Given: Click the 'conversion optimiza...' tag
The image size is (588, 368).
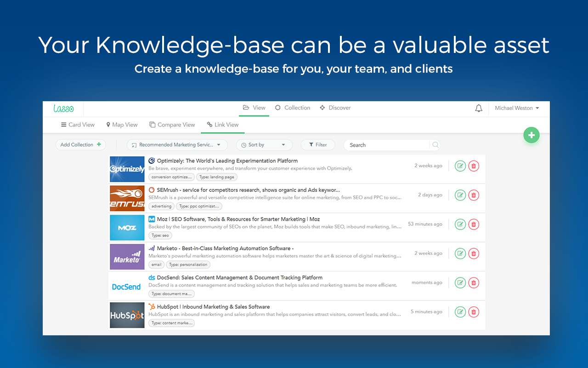Looking at the screenshot, I should 171,177.
